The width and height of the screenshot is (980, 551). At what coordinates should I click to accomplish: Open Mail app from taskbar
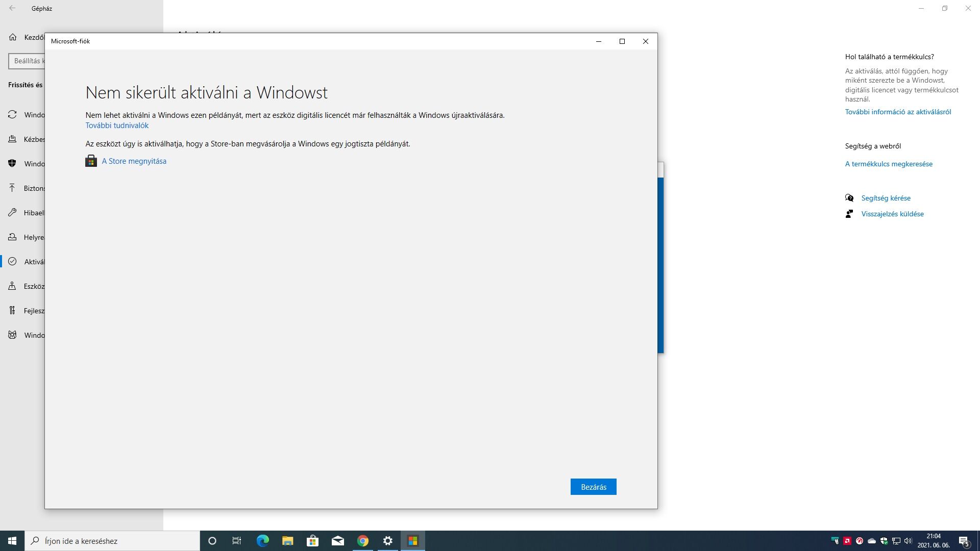point(337,541)
